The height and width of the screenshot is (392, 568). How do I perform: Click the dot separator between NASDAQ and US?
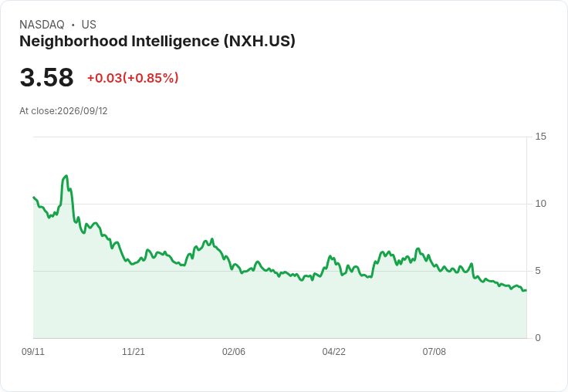tap(73, 25)
